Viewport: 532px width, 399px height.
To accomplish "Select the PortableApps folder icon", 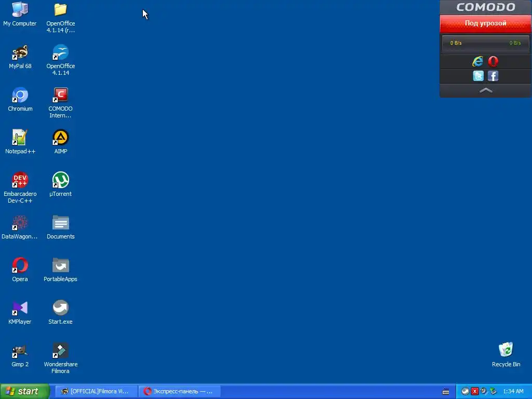I will (x=60, y=270).
